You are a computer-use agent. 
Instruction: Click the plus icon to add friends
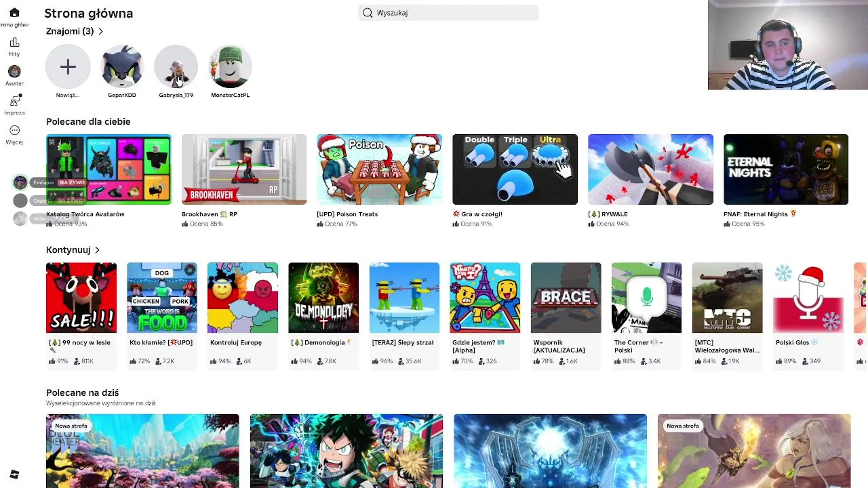(x=68, y=66)
